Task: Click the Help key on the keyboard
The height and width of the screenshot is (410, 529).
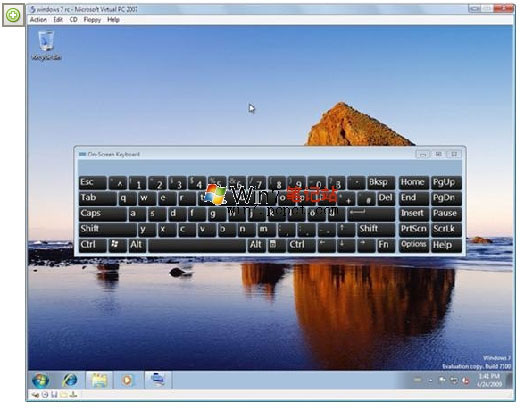Action: (446, 245)
